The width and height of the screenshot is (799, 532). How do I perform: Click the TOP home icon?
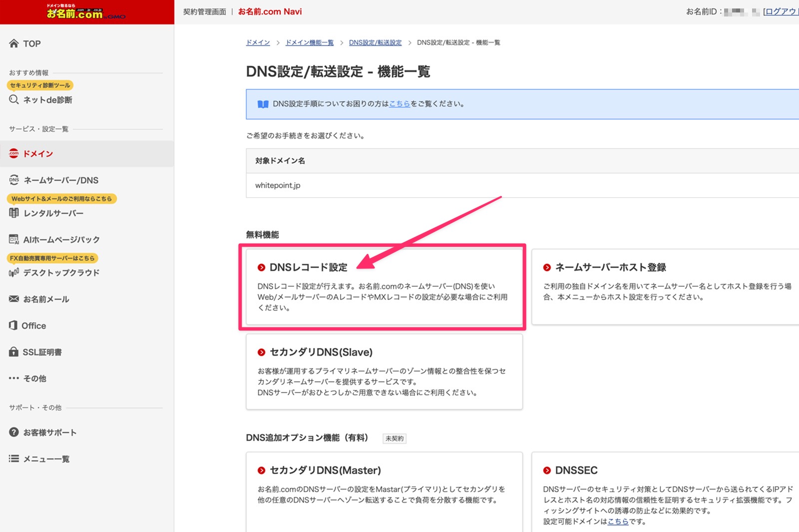[x=14, y=43]
